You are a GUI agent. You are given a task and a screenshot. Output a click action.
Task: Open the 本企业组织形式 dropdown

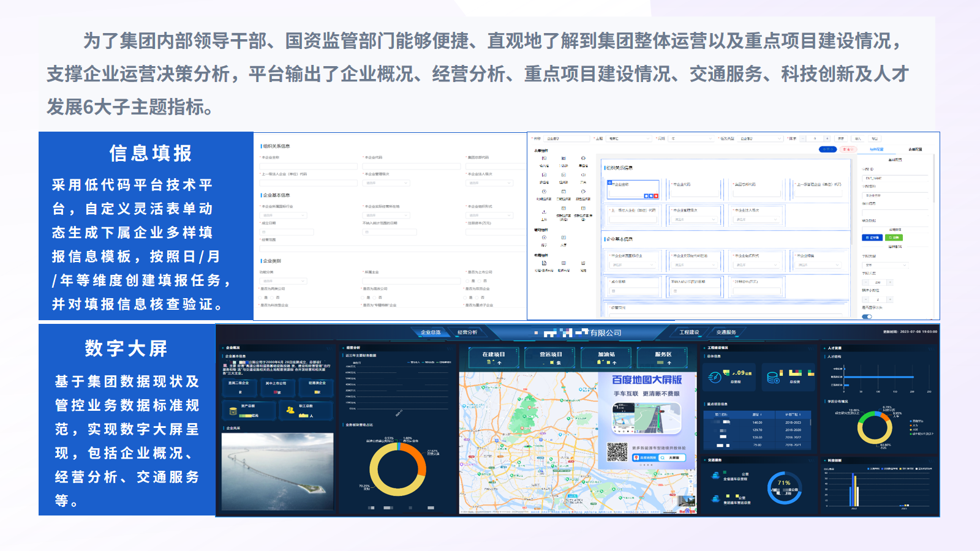tap(489, 216)
